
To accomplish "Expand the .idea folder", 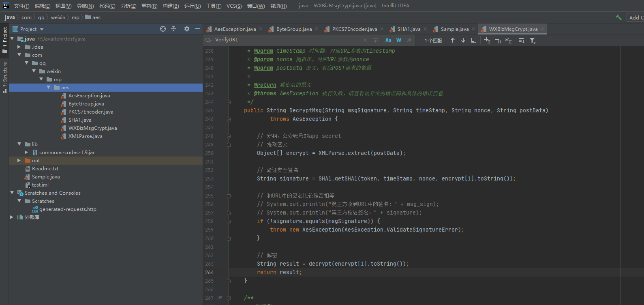I will tap(19, 47).
